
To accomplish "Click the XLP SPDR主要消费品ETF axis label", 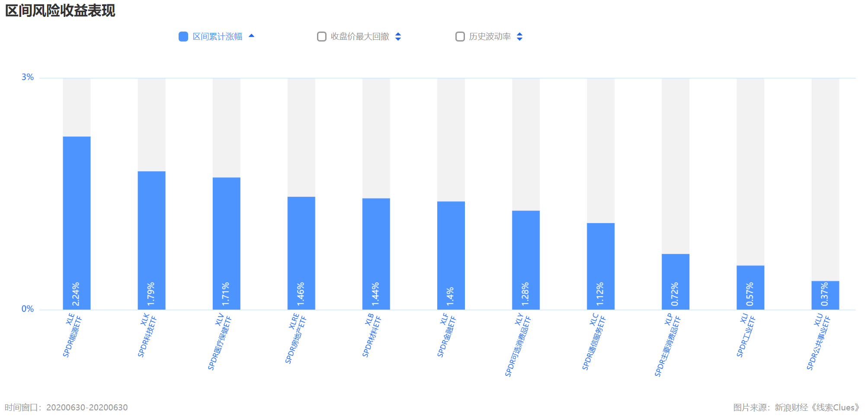I will 668,345.
